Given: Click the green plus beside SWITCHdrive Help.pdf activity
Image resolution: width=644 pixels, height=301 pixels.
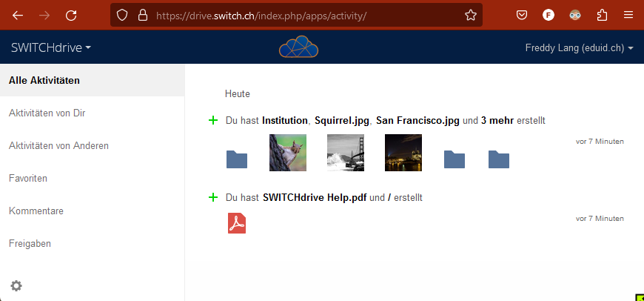Looking at the screenshot, I should tap(212, 197).
